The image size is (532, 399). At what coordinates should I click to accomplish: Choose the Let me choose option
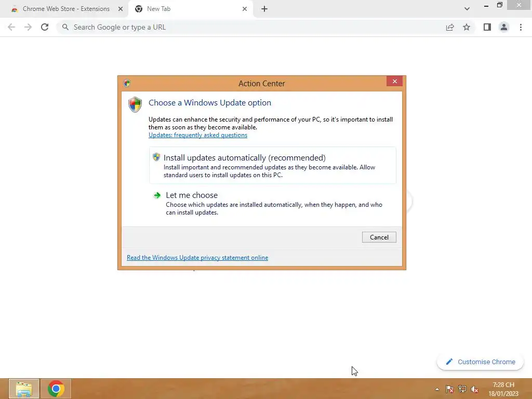click(272, 203)
